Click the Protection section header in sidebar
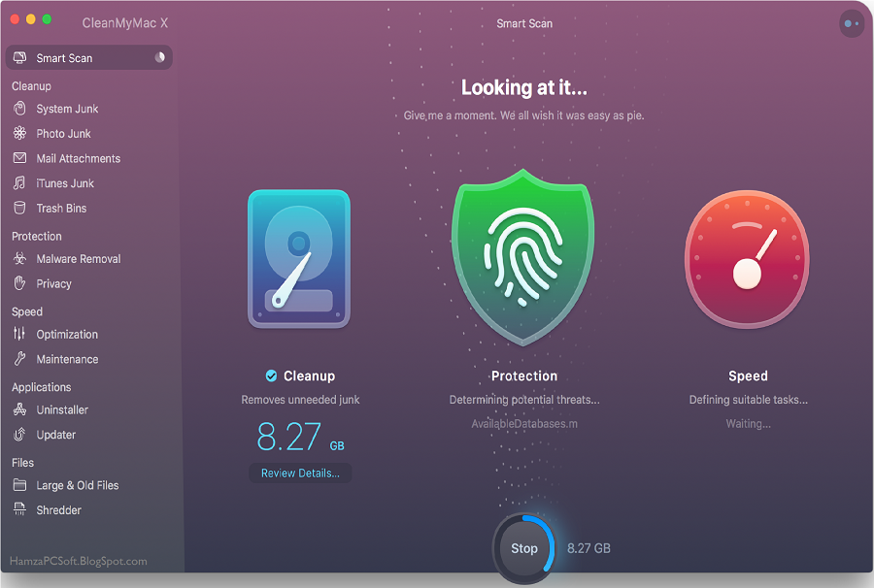The image size is (874, 588). [x=37, y=236]
